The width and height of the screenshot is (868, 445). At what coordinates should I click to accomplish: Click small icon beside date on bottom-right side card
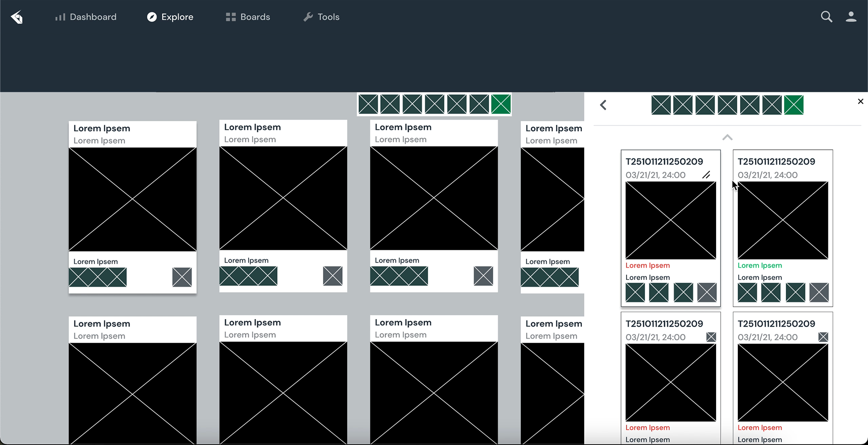[823, 337]
